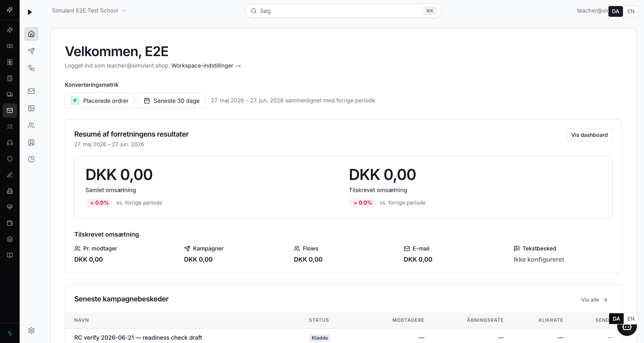
Task: Open the shield icon in the dark rail
Action: coord(10,159)
